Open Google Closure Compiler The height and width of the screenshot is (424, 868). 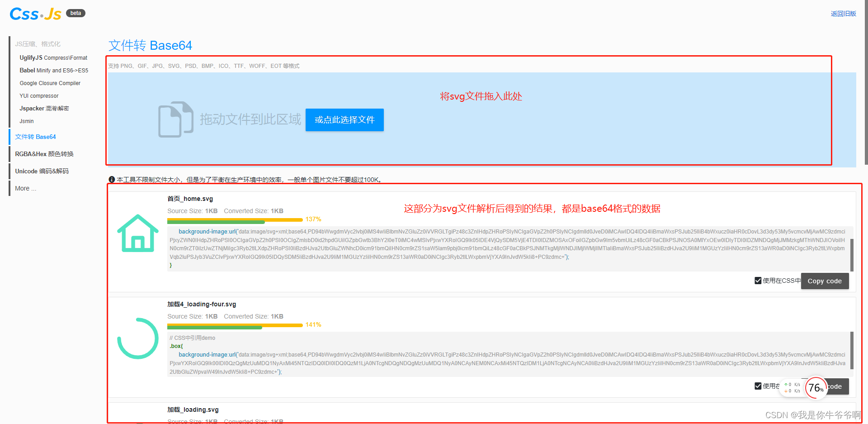(x=50, y=83)
